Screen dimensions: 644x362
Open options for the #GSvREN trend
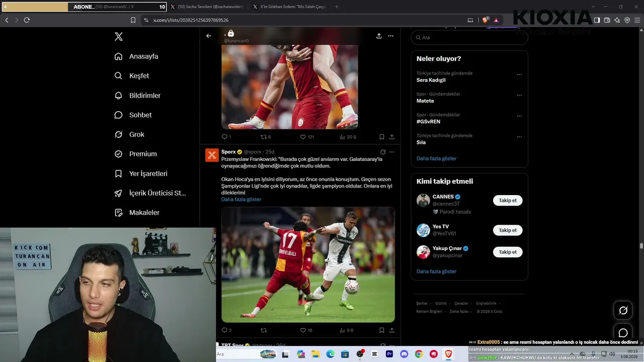[x=519, y=116]
